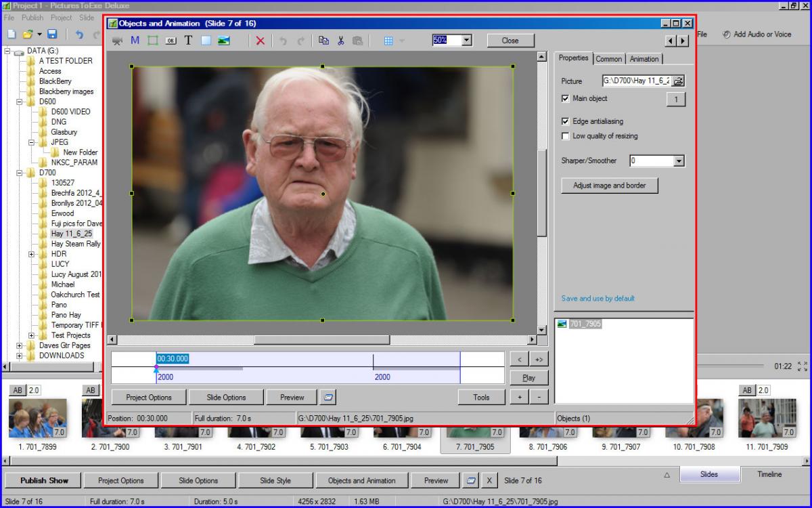Expand the DOWNLOADS folder
Image resolution: width=812 pixels, height=508 pixels.
coord(20,356)
